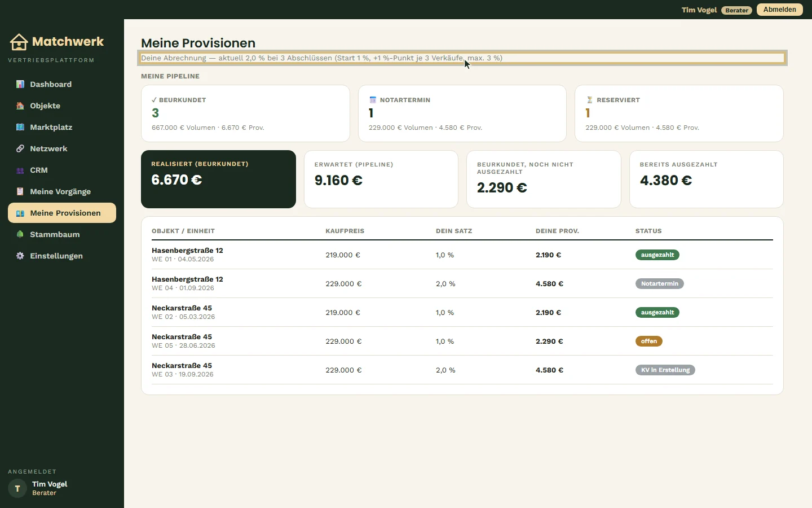This screenshot has height=508, width=812.
Task: Click the Reserviert hourglass icon
Action: pos(589,100)
